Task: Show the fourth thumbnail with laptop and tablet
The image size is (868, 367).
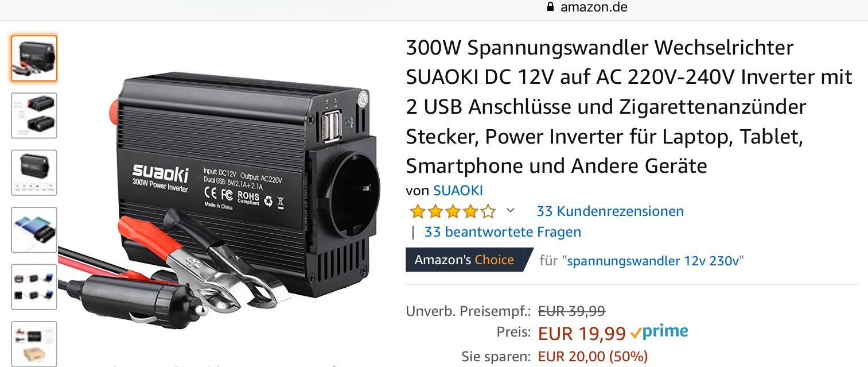Action: pyautogui.click(x=34, y=230)
